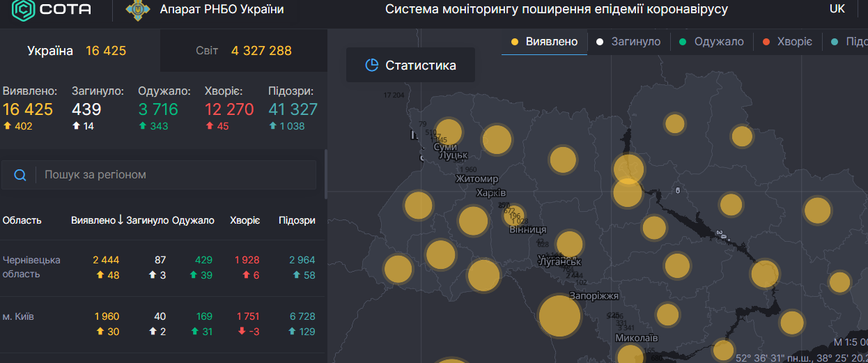This screenshot has width=868, height=363.
Task: Click the yellow bubble above Запоріжжя label
Action: 569,244
